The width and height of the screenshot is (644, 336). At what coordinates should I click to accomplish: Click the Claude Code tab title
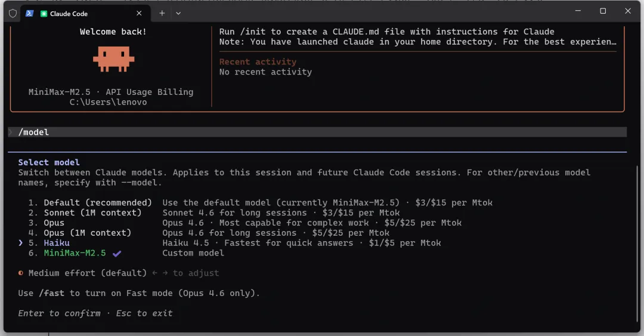(x=69, y=13)
